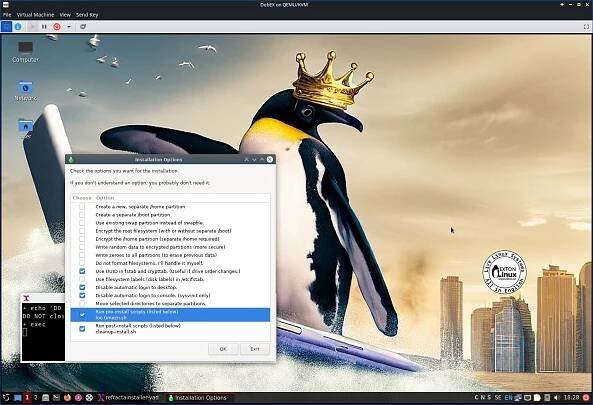Check 'Write random data to encrypted partitions'
The height and width of the screenshot is (405, 593).
click(82, 247)
